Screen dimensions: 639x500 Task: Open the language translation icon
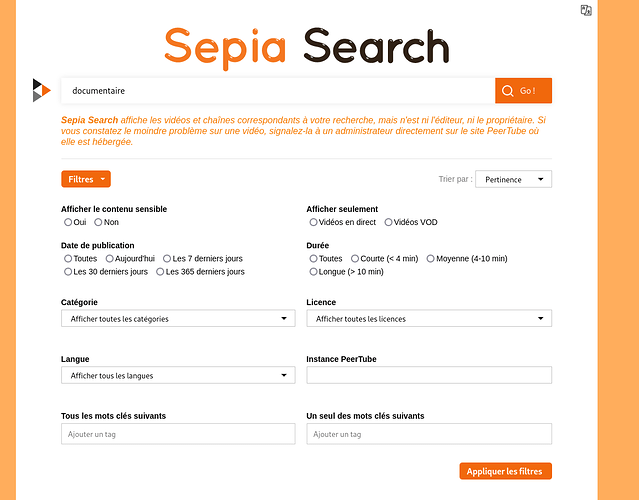click(x=586, y=10)
